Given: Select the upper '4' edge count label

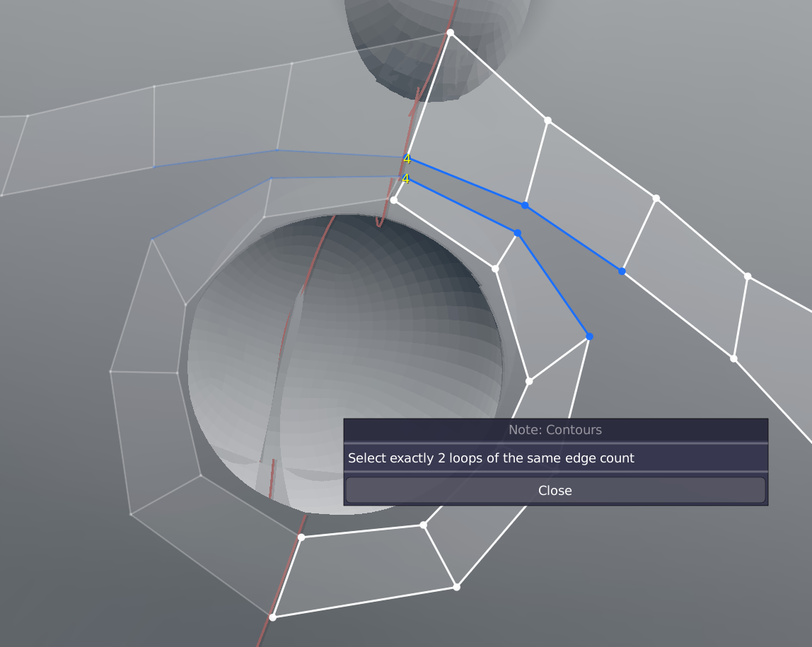Looking at the screenshot, I should (x=406, y=158).
